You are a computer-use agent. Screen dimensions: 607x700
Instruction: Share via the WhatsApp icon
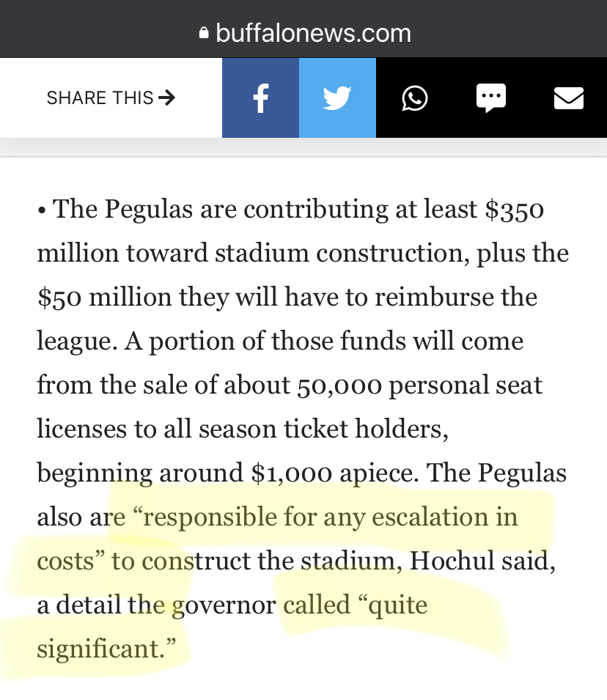pos(414,98)
